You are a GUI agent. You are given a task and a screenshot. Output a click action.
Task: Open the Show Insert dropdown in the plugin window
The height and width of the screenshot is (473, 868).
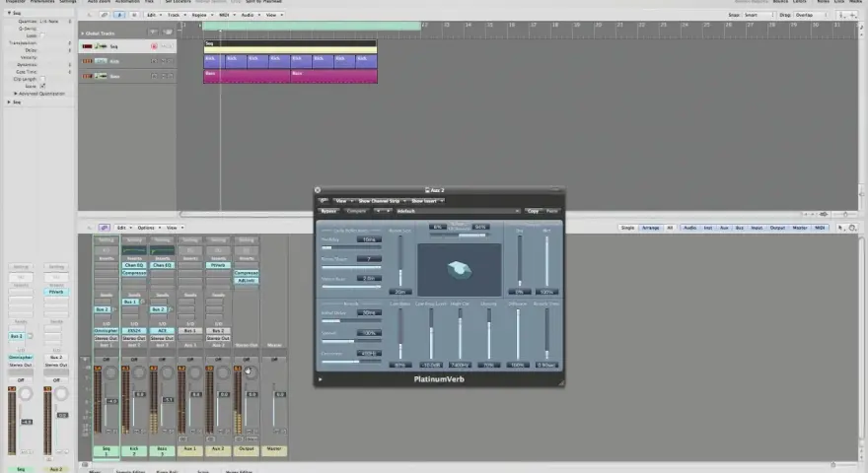pyautogui.click(x=427, y=201)
